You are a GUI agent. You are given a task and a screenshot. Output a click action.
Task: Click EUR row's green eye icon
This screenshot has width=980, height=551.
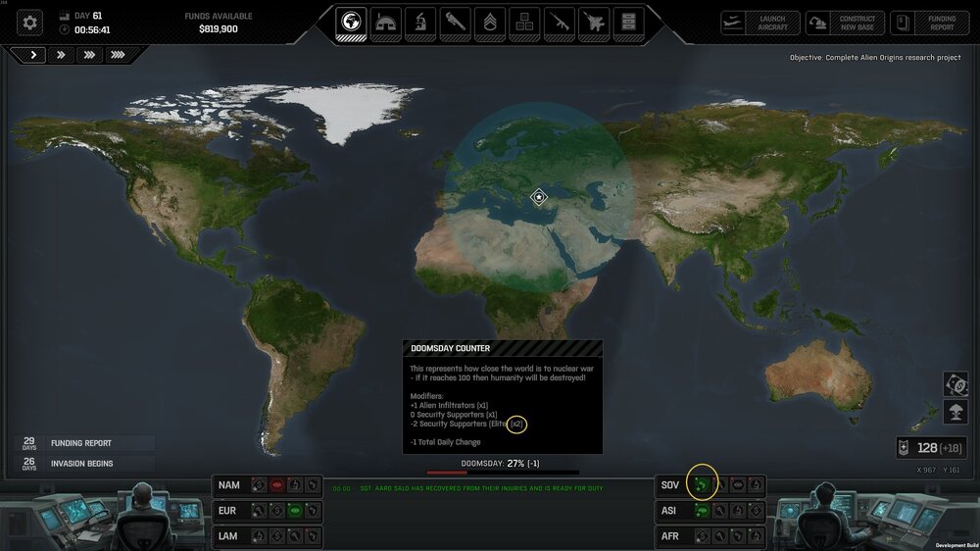click(x=295, y=511)
